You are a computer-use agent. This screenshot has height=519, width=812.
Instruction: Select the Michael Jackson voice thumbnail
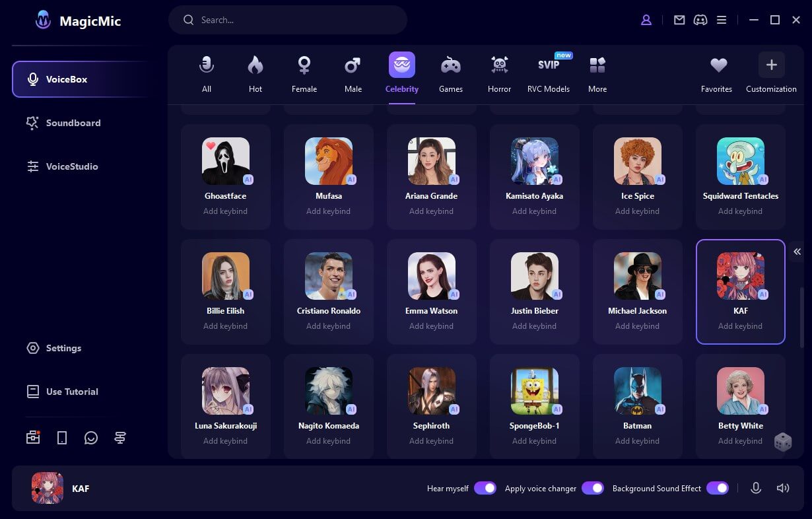pos(638,276)
